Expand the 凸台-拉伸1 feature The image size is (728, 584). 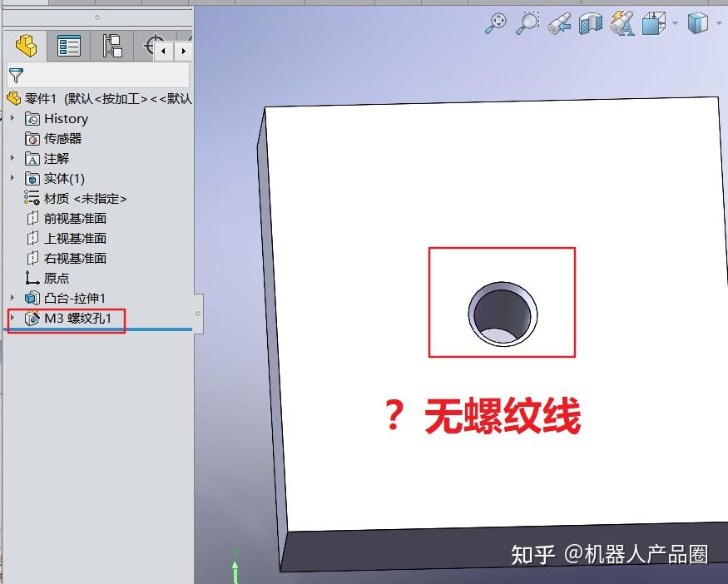pyautogui.click(x=12, y=297)
